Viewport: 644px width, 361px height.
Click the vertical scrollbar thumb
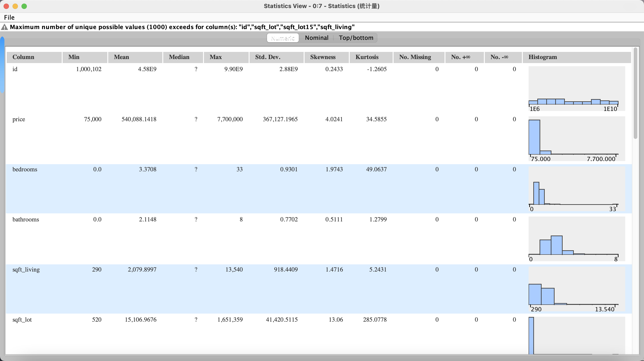pyautogui.click(x=636, y=93)
